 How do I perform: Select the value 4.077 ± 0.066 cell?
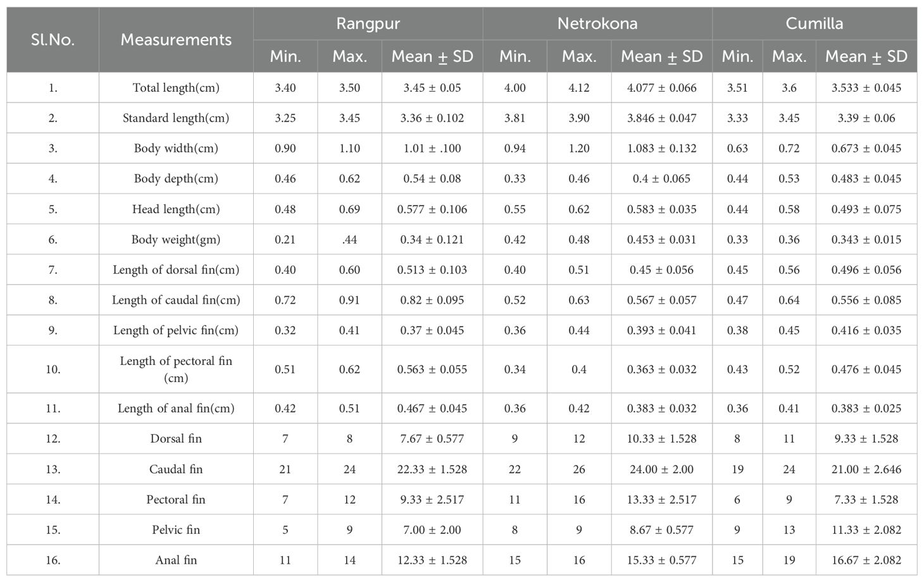(x=661, y=88)
